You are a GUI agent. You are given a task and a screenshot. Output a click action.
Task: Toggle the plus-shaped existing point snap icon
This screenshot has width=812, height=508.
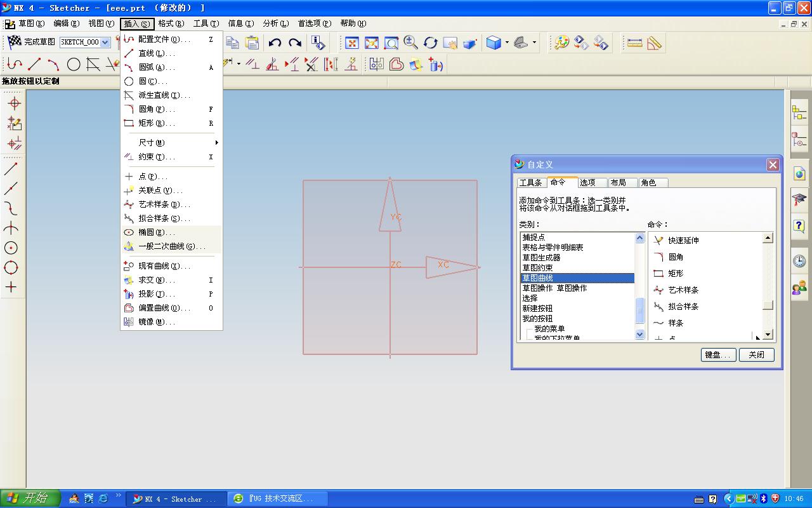point(11,287)
